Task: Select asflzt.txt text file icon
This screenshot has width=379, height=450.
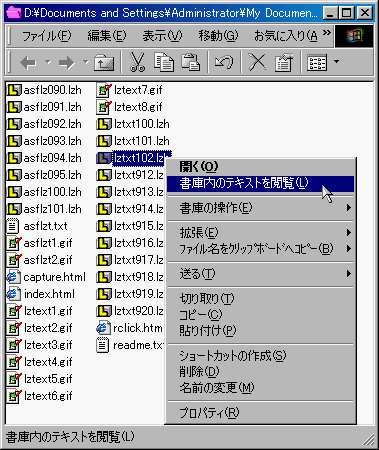Action: [x=13, y=226]
